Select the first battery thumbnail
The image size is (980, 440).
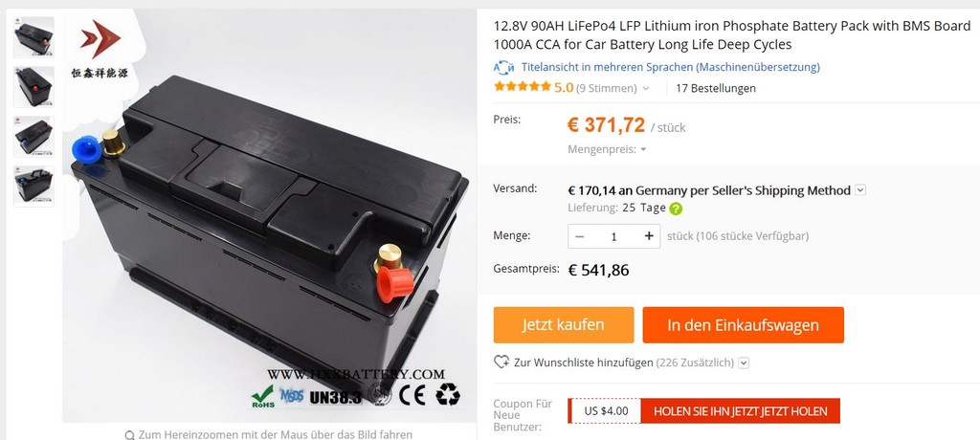coord(33,37)
